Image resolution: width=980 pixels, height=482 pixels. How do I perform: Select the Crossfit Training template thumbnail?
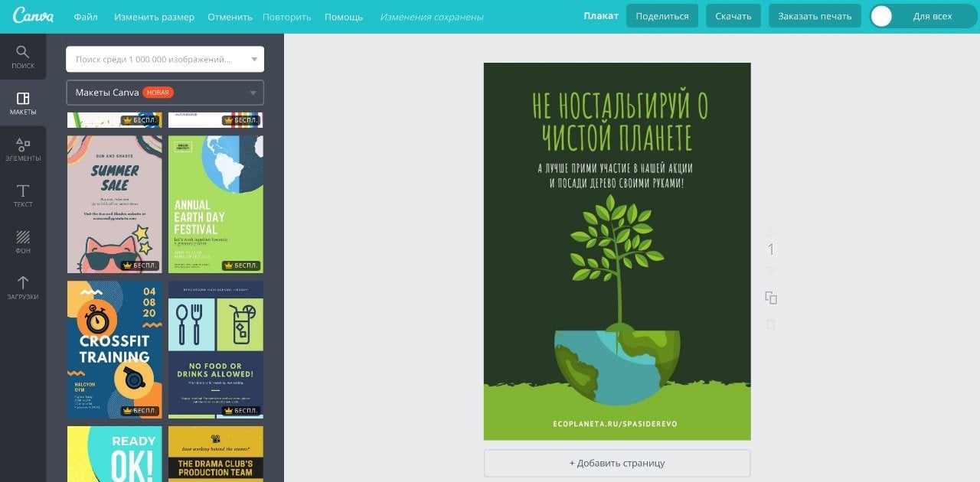point(115,350)
